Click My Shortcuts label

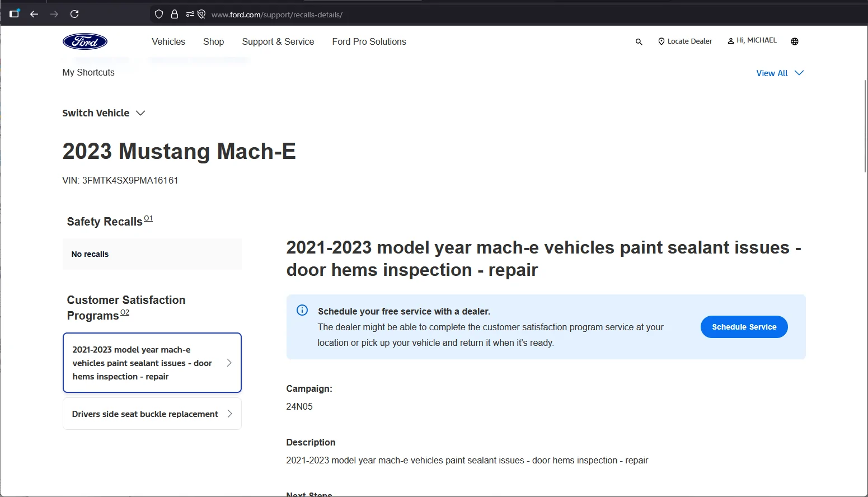(88, 72)
